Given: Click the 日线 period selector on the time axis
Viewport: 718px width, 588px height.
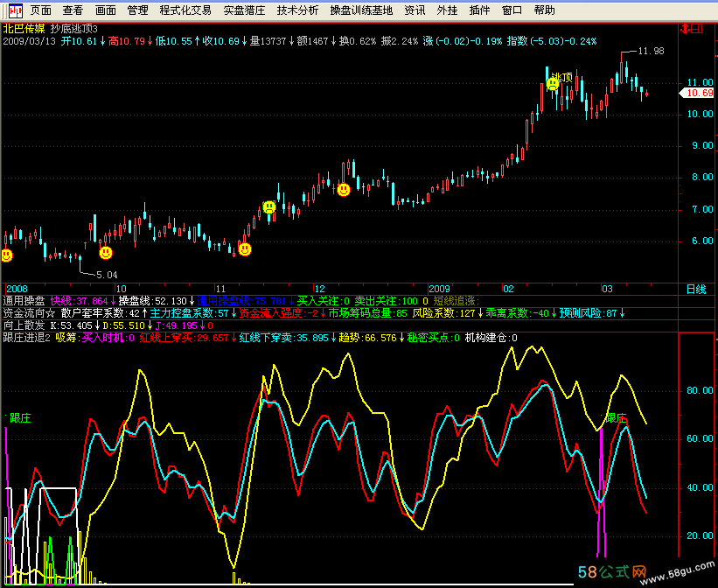Looking at the screenshot, I should click(696, 288).
